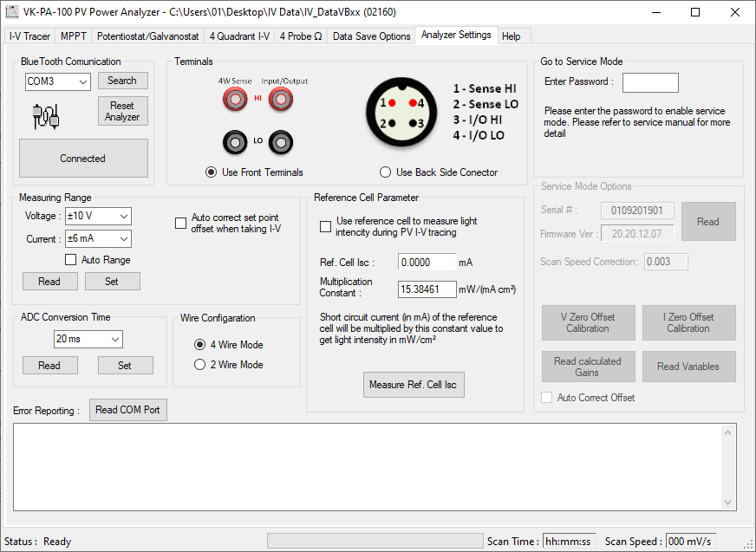Click the Ref. Cell Isc input field

pyautogui.click(x=427, y=263)
